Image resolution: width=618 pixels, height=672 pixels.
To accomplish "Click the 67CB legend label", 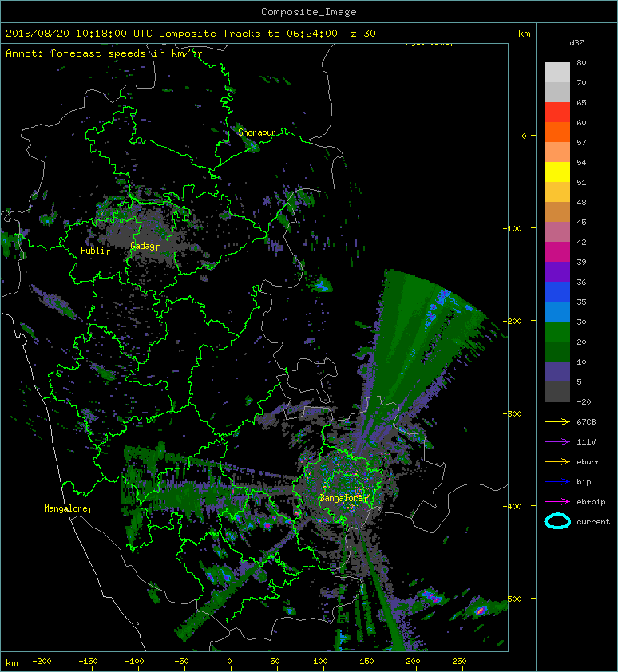I will pyautogui.click(x=586, y=421).
